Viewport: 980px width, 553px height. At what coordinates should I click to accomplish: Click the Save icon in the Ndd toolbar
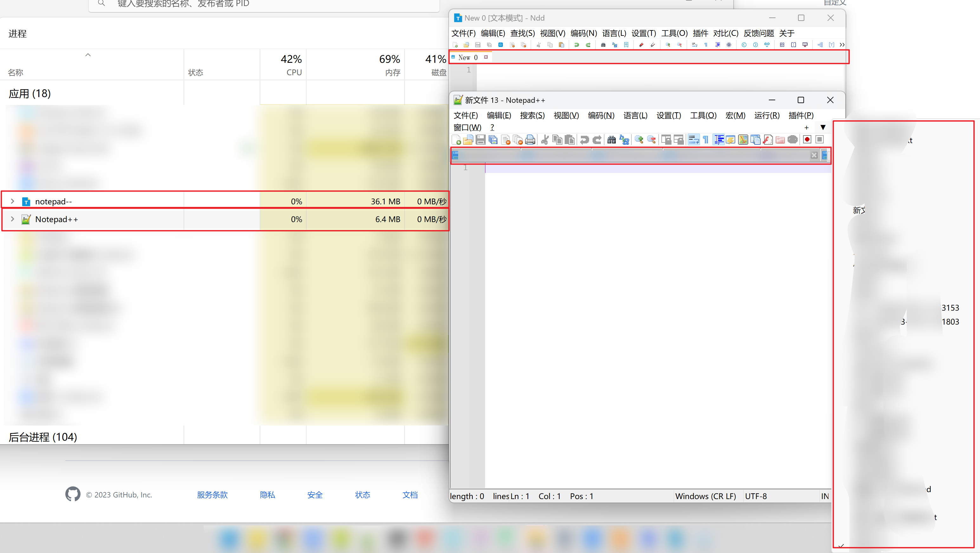coord(477,44)
